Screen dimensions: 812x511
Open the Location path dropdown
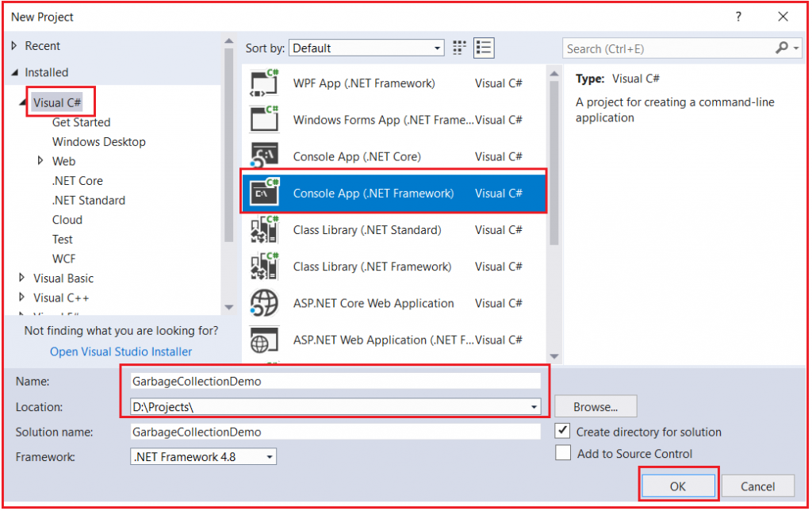(x=532, y=407)
